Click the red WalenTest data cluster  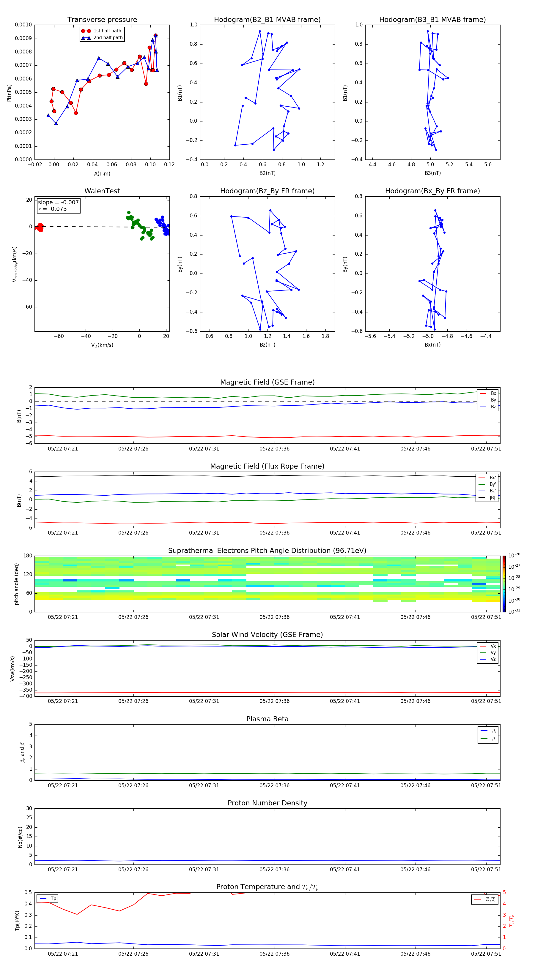point(39,227)
